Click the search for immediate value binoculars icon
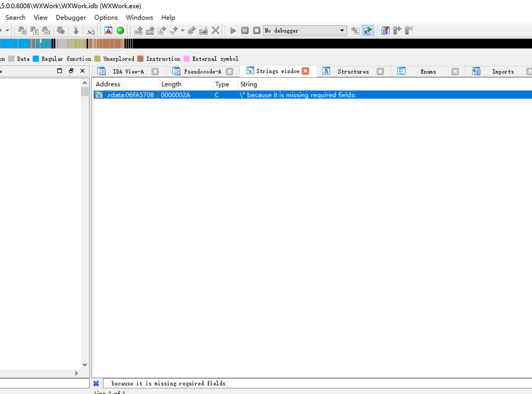Viewport: 532px width, 394px height. (x=23, y=30)
